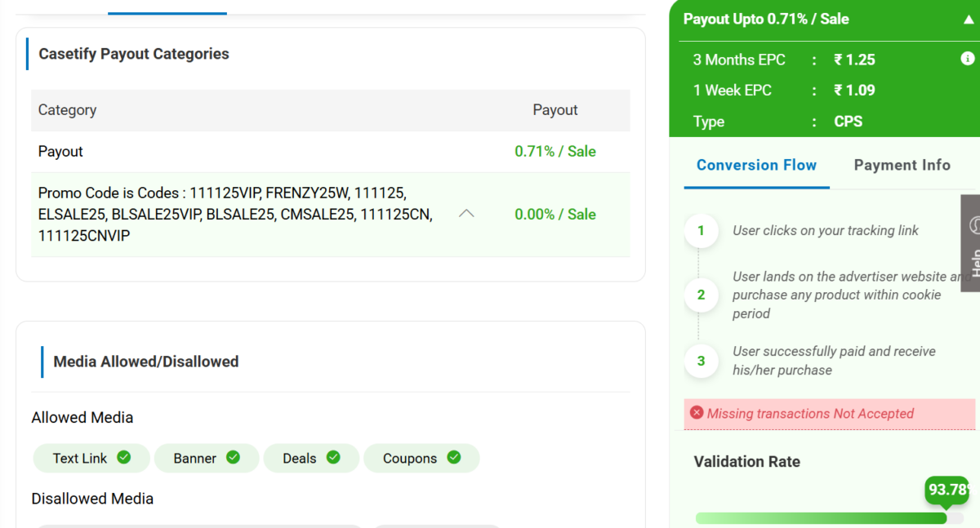Click the Banner green checkmark icon
The height and width of the screenshot is (528, 980).
point(233,458)
